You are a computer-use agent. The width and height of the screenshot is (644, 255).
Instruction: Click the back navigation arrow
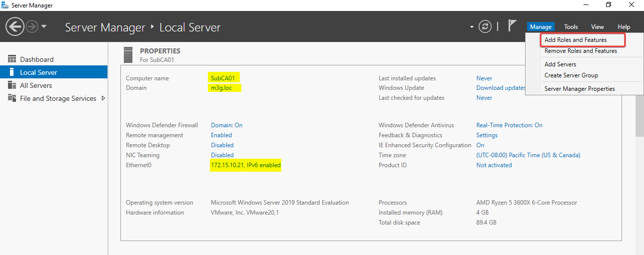15,26
